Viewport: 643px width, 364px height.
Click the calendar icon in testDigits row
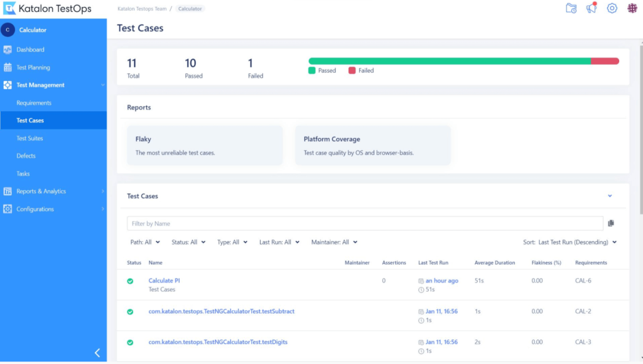[421, 342]
